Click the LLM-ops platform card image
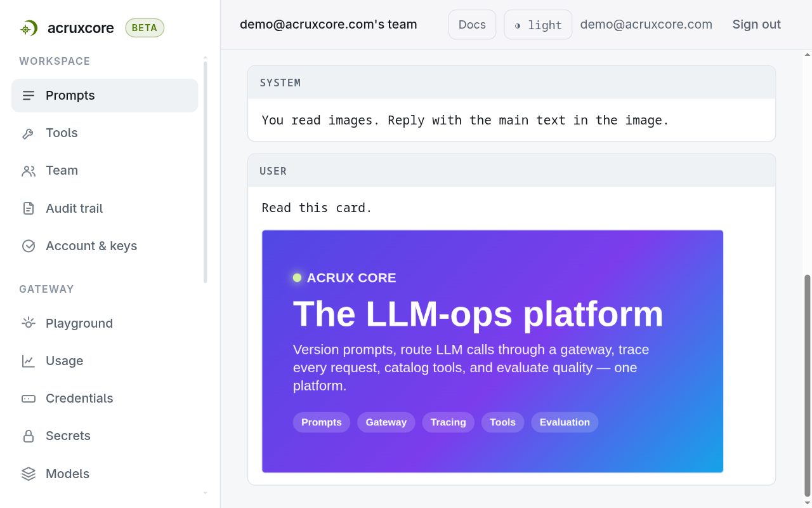Viewport: 812px width, 508px height. 492,351
